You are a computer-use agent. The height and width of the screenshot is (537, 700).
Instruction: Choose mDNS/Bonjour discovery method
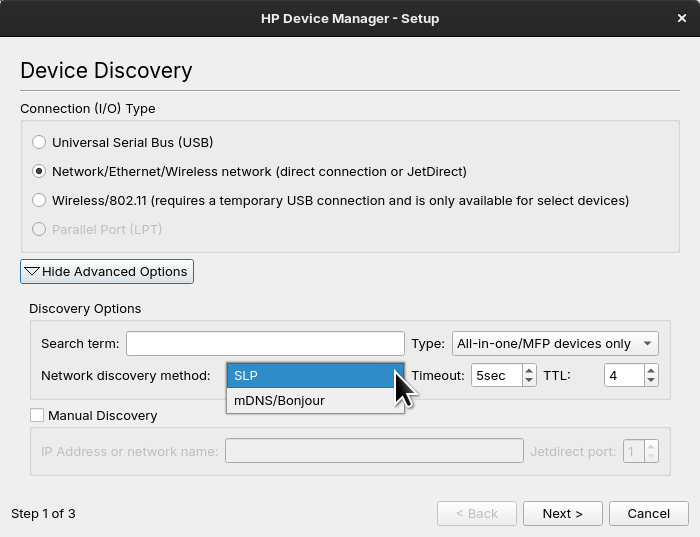[315, 400]
